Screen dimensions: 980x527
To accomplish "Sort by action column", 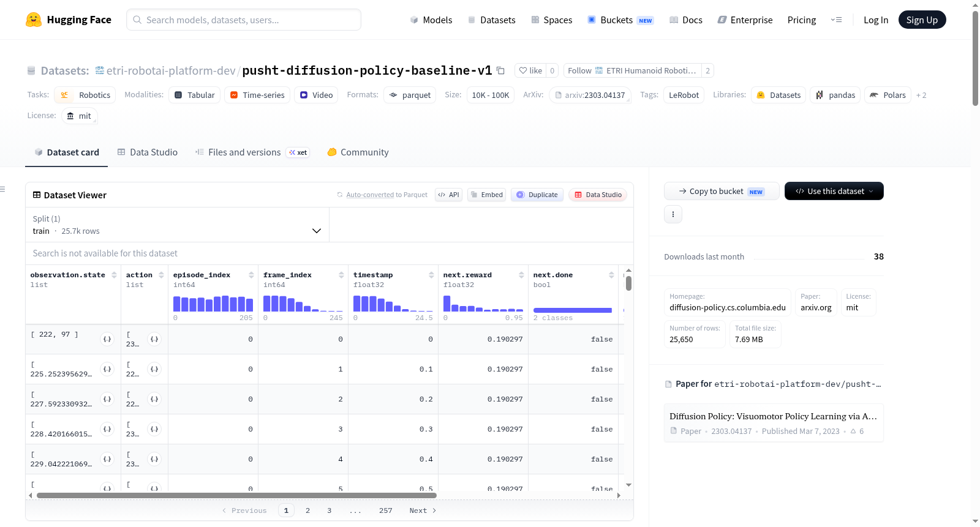I will point(161,275).
